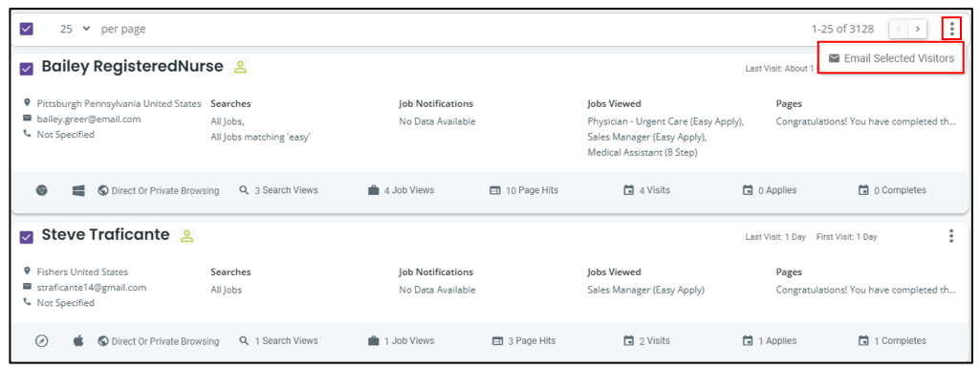This screenshot has height=369, width=980.
Task: Click the page icon by 10 Page Hits
Action: point(495,190)
